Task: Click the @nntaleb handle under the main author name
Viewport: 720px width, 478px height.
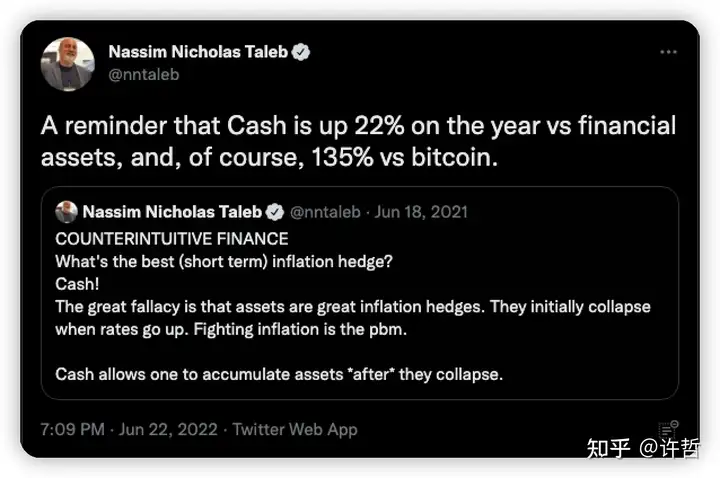Action: pyautogui.click(x=142, y=74)
